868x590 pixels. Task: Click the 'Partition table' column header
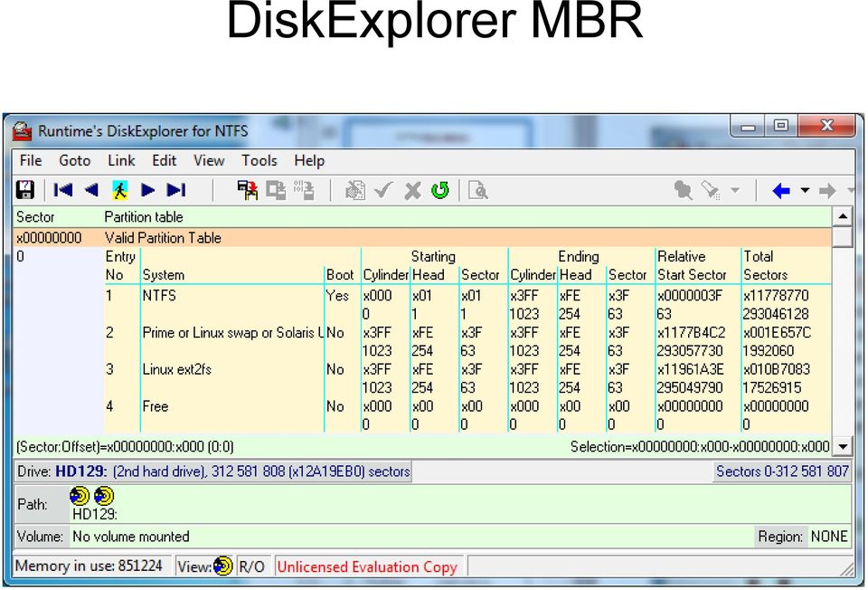(x=144, y=216)
